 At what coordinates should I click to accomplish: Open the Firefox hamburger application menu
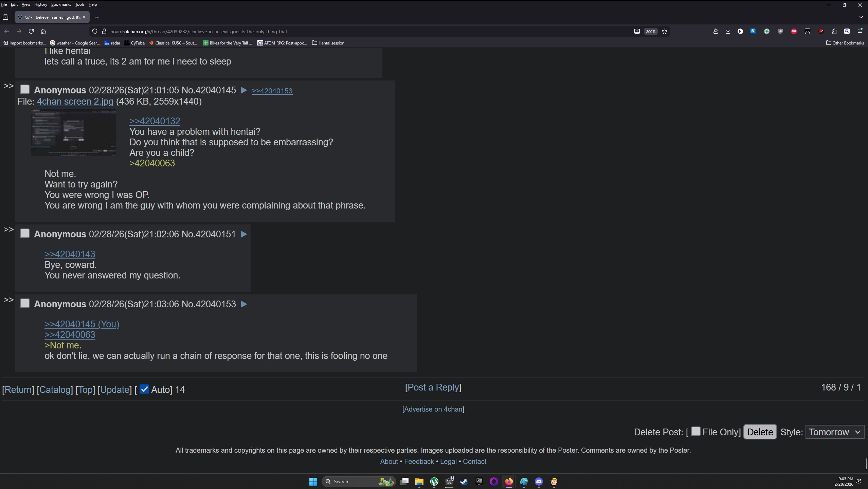click(860, 31)
